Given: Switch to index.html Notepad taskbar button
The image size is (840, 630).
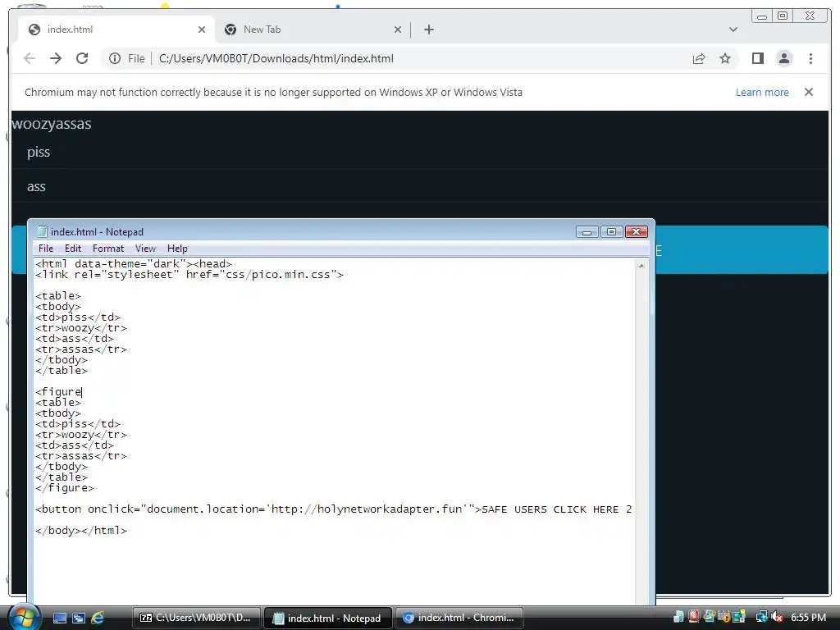Looking at the screenshot, I should (x=328, y=618).
